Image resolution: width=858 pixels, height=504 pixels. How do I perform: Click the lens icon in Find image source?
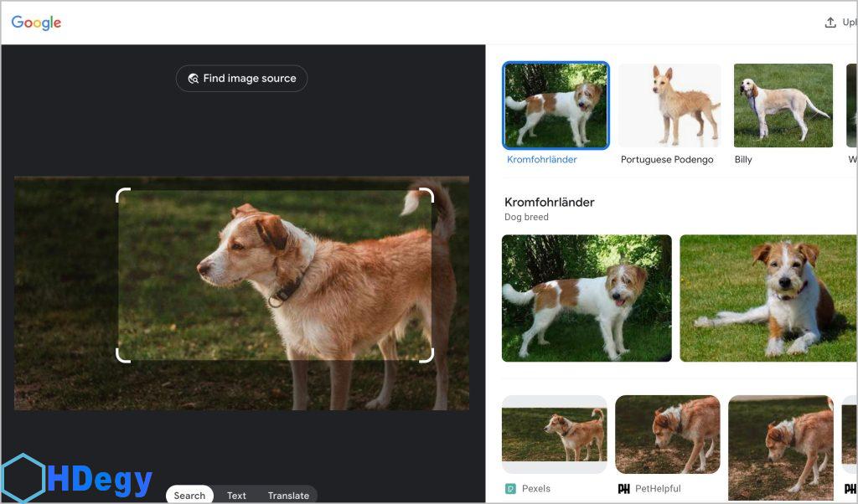tap(194, 79)
